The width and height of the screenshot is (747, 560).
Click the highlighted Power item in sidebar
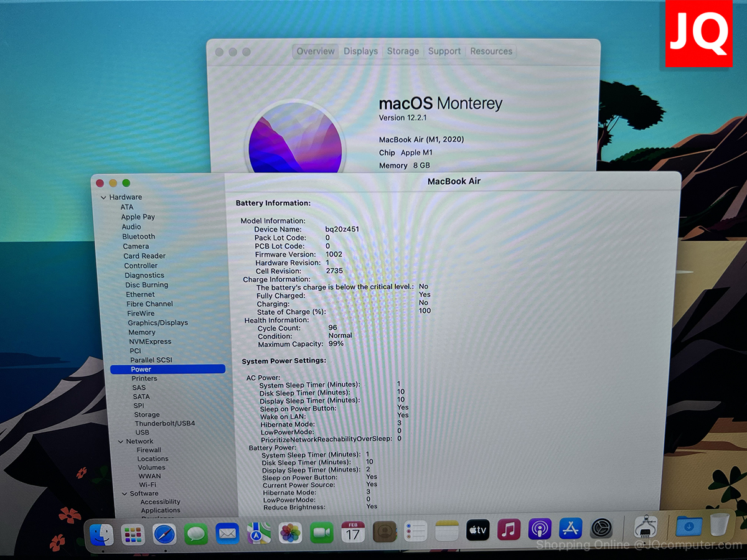(x=167, y=369)
